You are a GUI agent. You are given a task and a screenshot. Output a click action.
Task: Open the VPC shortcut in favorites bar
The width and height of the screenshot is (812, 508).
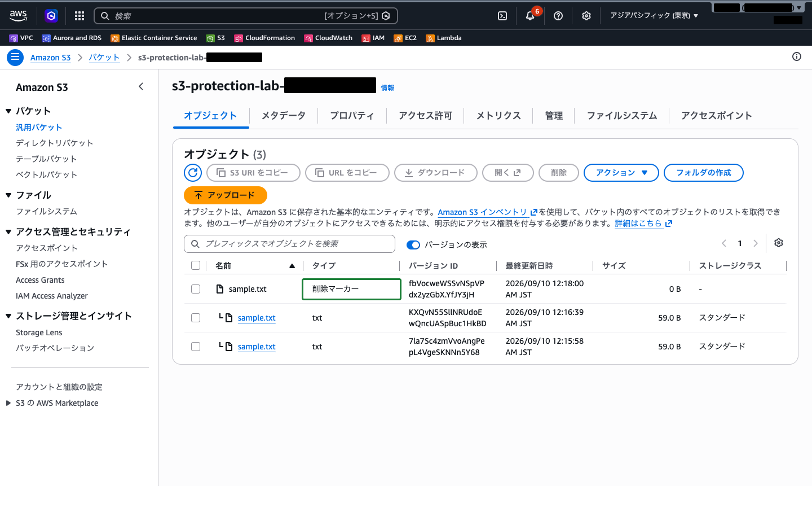pyautogui.click(x=21, y=38)
